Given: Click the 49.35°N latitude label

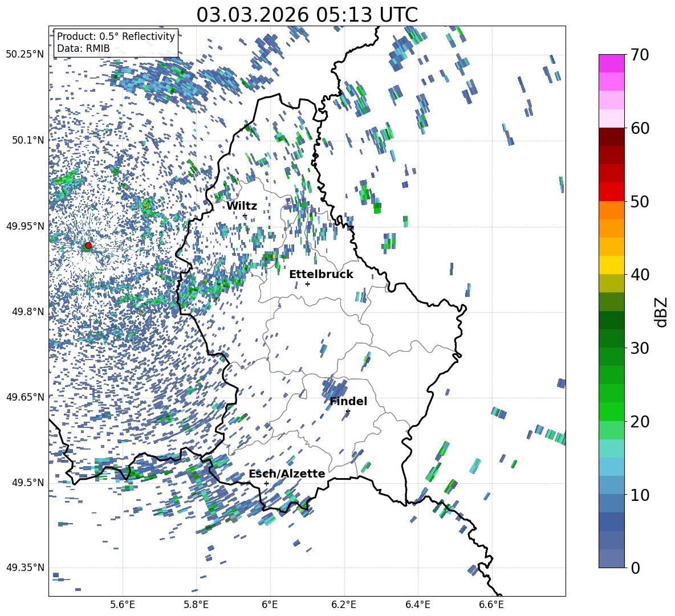Looking at the screenshot, I should [x=26, y=568].
